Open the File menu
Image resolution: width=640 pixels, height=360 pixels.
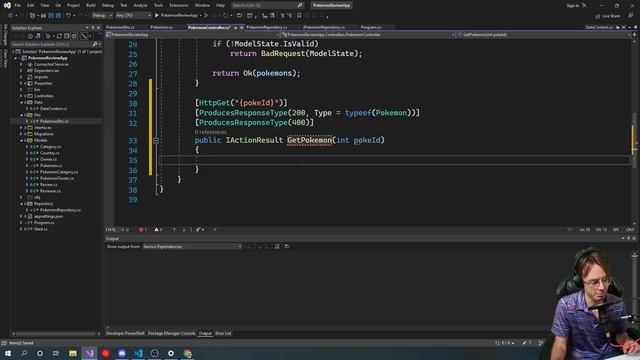18,5
